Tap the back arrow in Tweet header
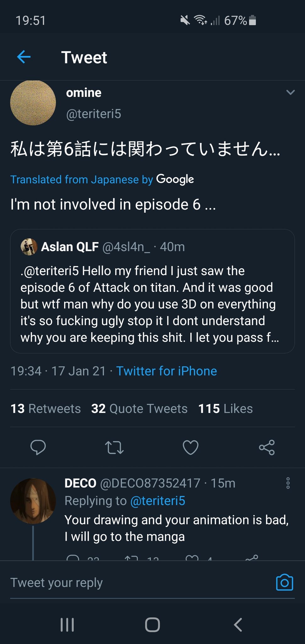This screenshot has height=644, width=305. [x=24, y=57]
